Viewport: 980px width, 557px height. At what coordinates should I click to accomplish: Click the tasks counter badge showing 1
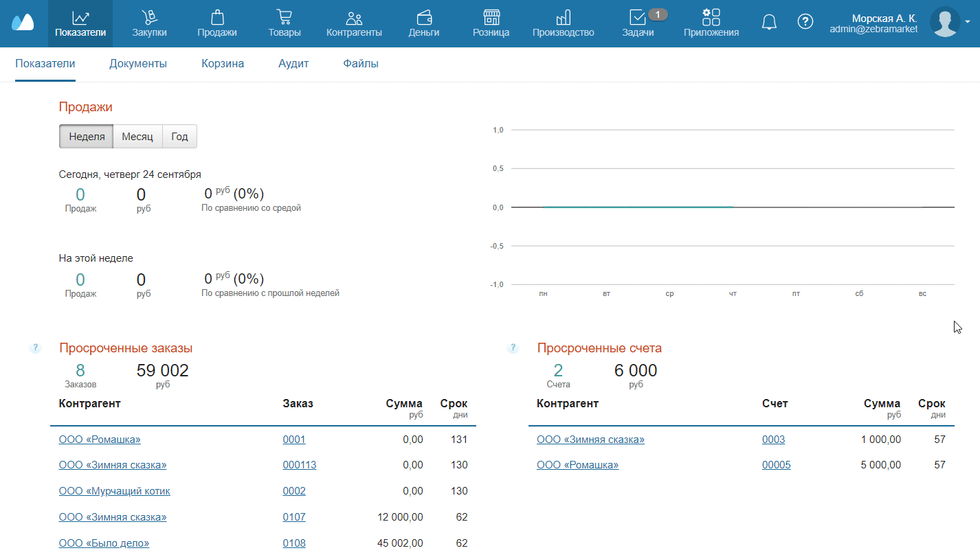(658, 14)
